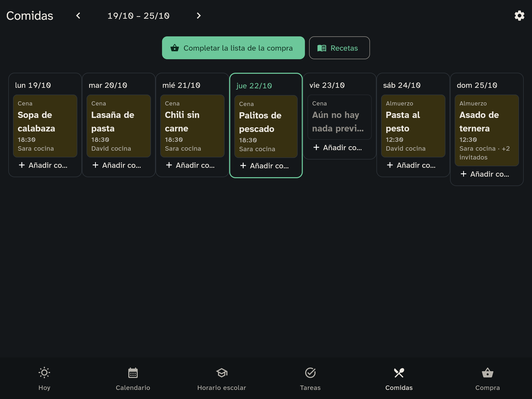Open the Hoy sun icon
The height and width of the screenshot is (399, 532).
44,373
